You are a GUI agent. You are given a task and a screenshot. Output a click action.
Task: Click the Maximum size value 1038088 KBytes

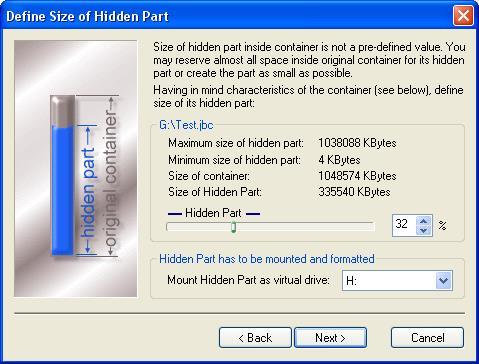tap(357, 143)
